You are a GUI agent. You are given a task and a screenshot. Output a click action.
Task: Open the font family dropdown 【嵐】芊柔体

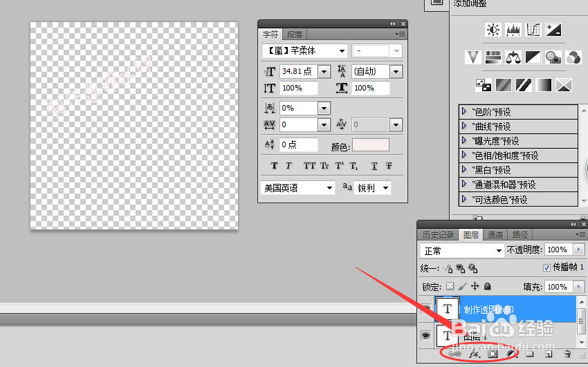342,51
